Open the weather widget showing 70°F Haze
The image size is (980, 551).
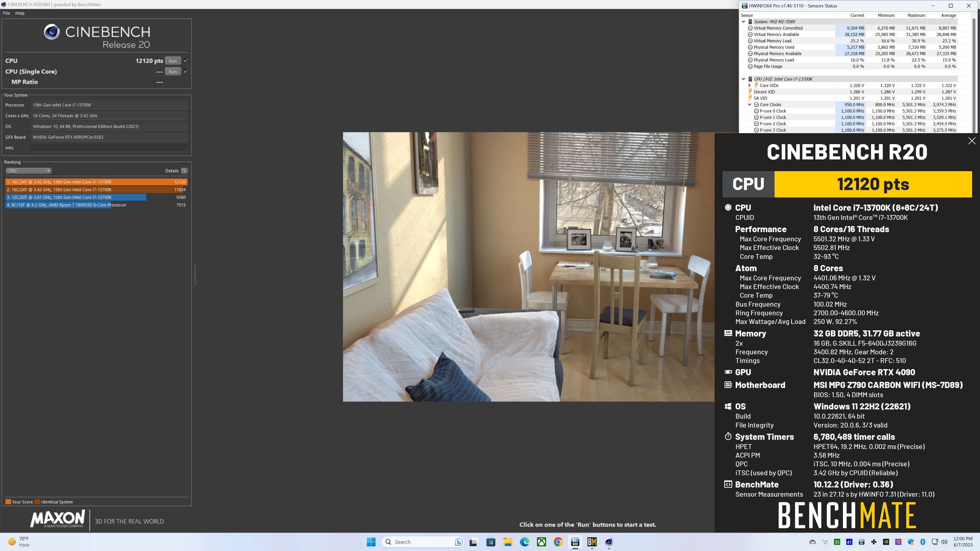pyautogui.click(x=19, y=542)
